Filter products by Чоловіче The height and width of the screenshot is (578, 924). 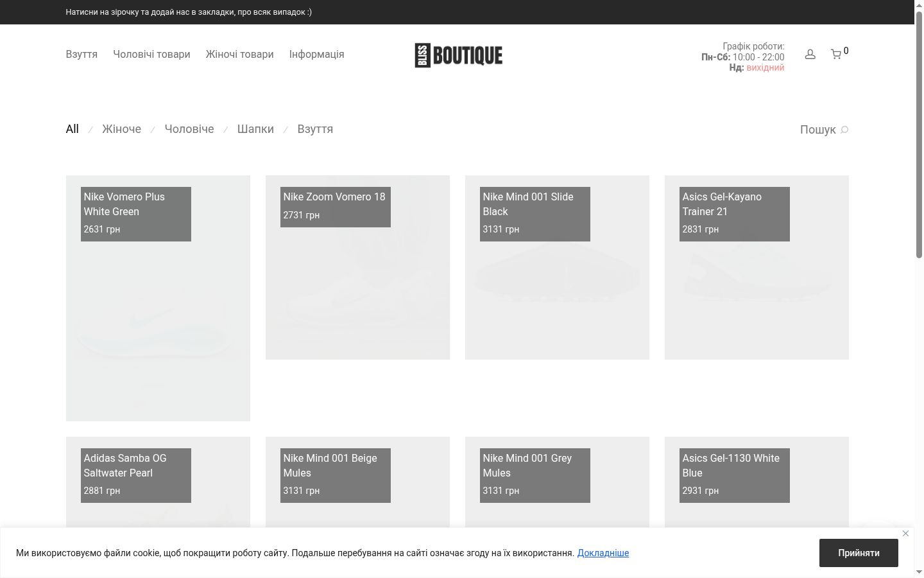(189, 129)
